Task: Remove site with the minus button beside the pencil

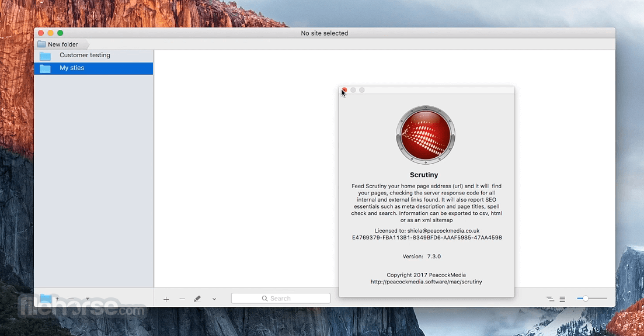Action: [182, 299]
